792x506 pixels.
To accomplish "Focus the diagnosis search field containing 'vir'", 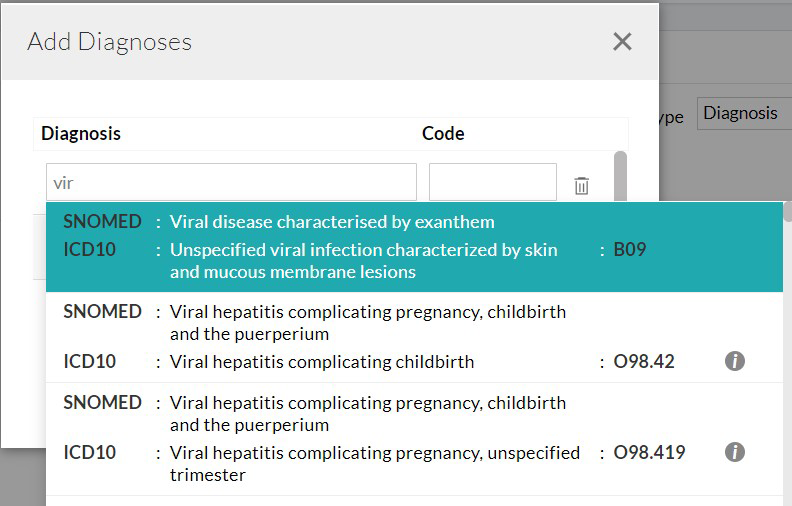I will 231,182.
